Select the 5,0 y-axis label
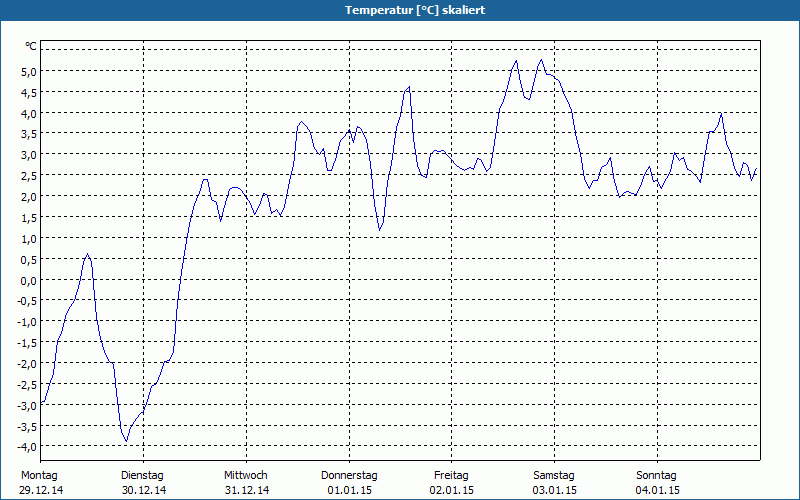The height and width of the screenshot is (500, 800). click(x=29, y=72)
